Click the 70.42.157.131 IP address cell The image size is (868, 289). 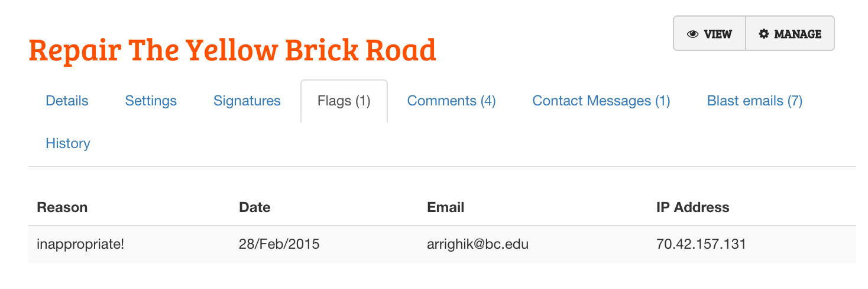pos(701,244)
